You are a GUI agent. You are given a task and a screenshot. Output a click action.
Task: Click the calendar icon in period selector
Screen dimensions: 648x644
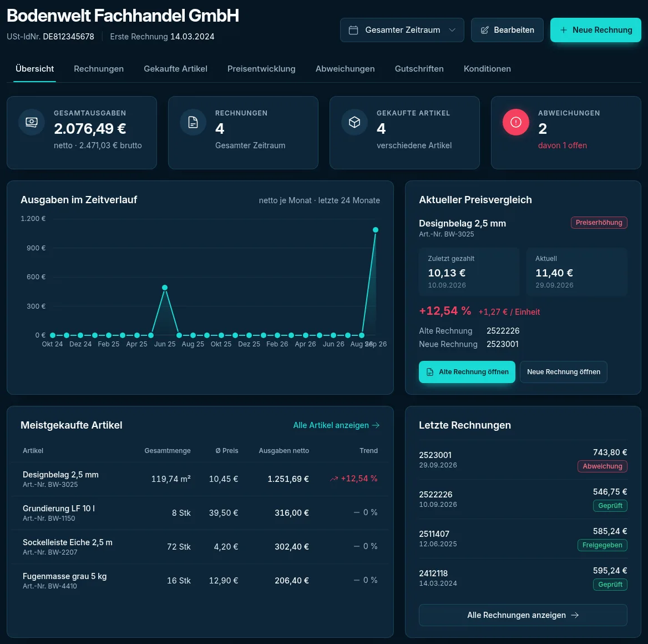353,30
